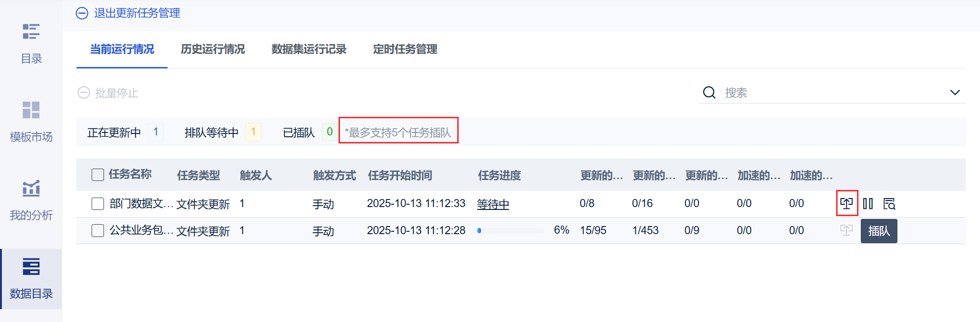Click the 批量停止 button
This screenshot has width=980, height=322.
point(108,93)
